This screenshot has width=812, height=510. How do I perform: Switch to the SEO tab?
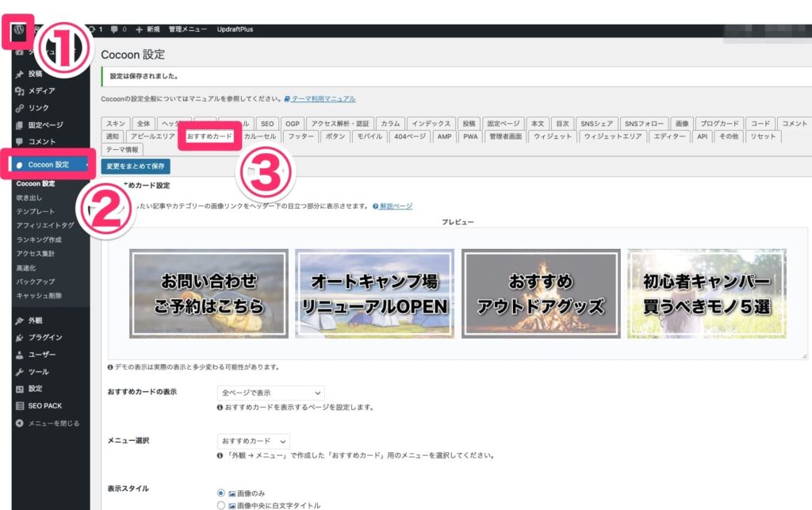(267, 124)
